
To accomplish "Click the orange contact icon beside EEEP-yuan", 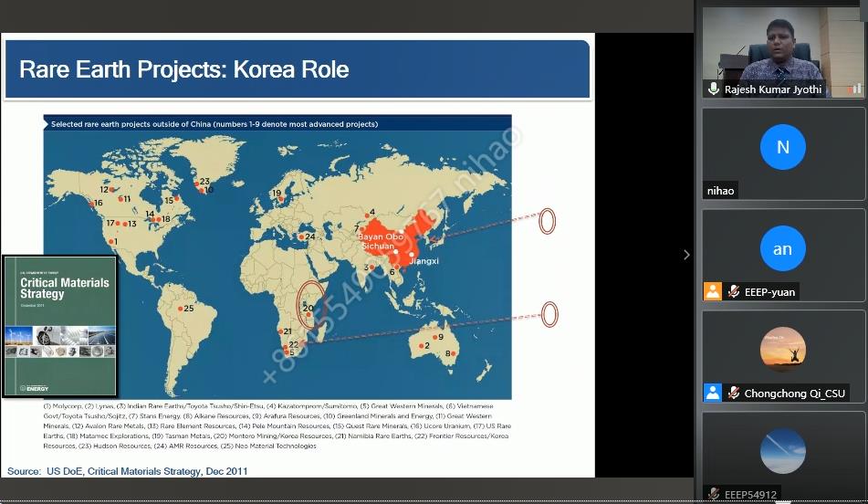I will [x=713, y=291].
